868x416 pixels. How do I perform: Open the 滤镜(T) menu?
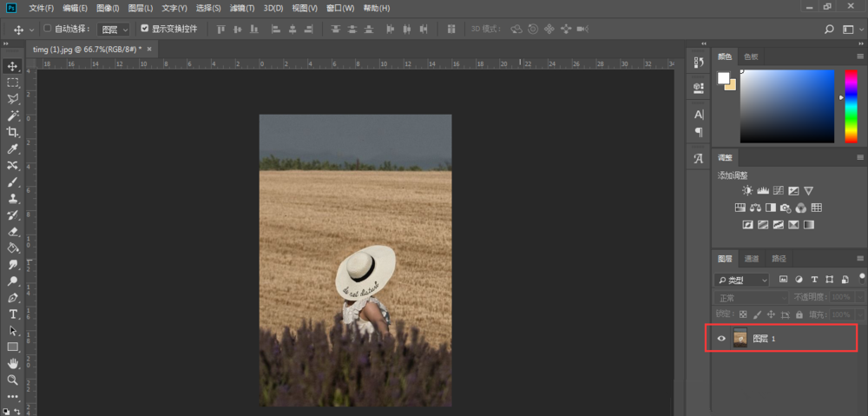click(242, 8)
